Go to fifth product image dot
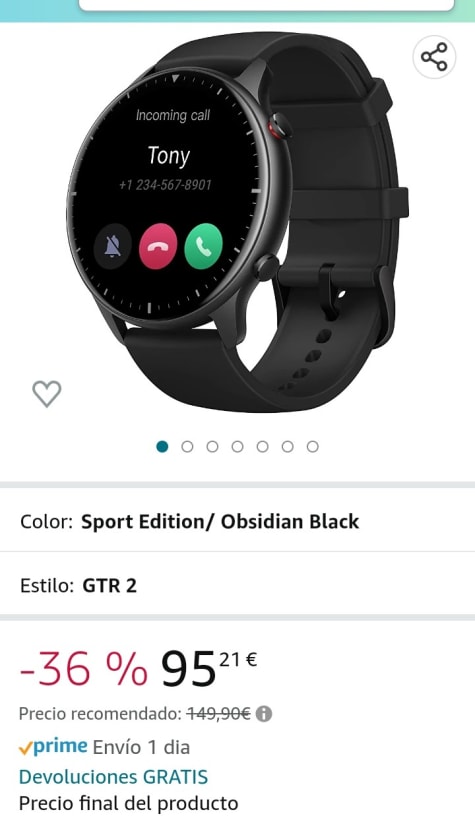Screen dimensions: 475x816 click(x=262, y=447)
